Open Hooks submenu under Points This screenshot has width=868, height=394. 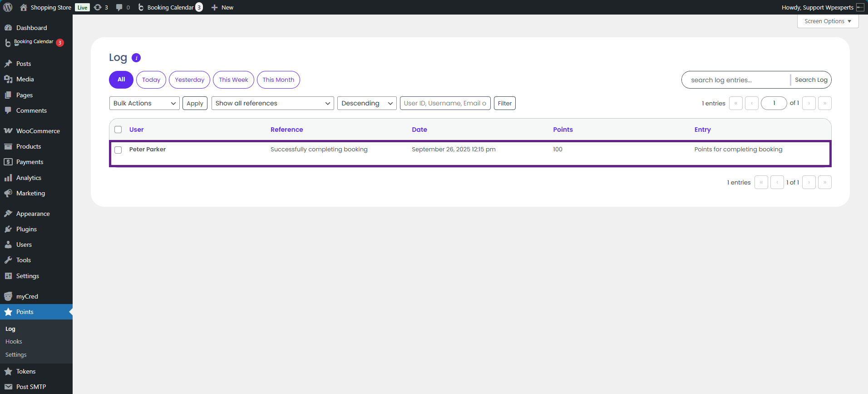[x=14, y=342]
